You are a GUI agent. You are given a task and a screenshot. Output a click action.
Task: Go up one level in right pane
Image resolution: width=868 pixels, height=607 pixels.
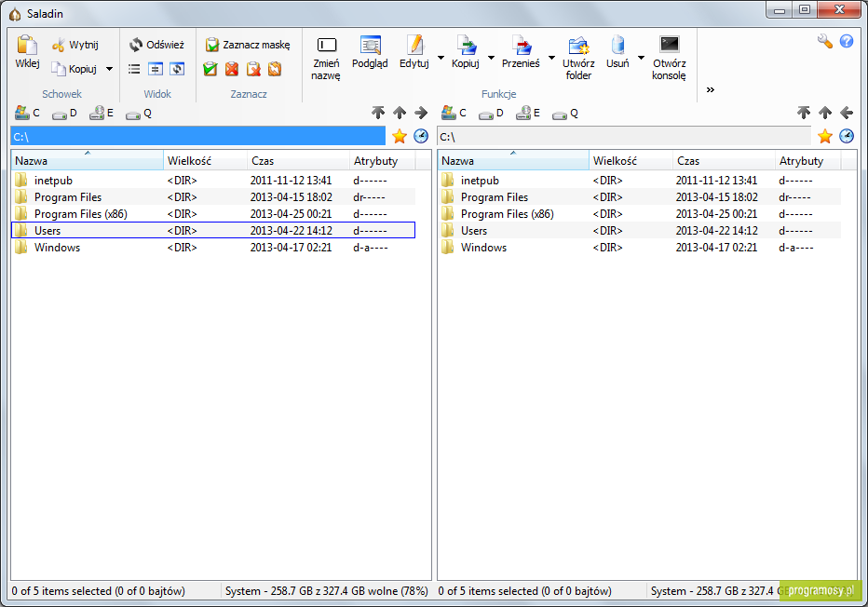[825, 113]
